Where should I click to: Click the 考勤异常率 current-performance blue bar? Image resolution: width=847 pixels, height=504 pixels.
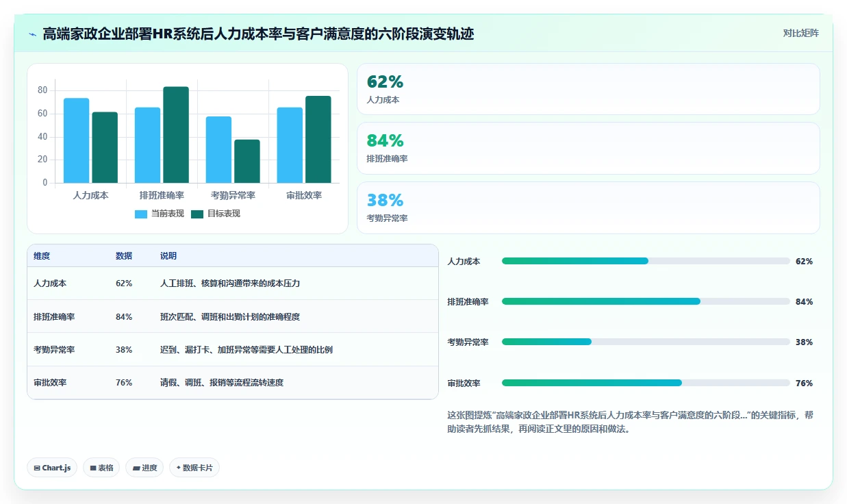tap(219, 149)
